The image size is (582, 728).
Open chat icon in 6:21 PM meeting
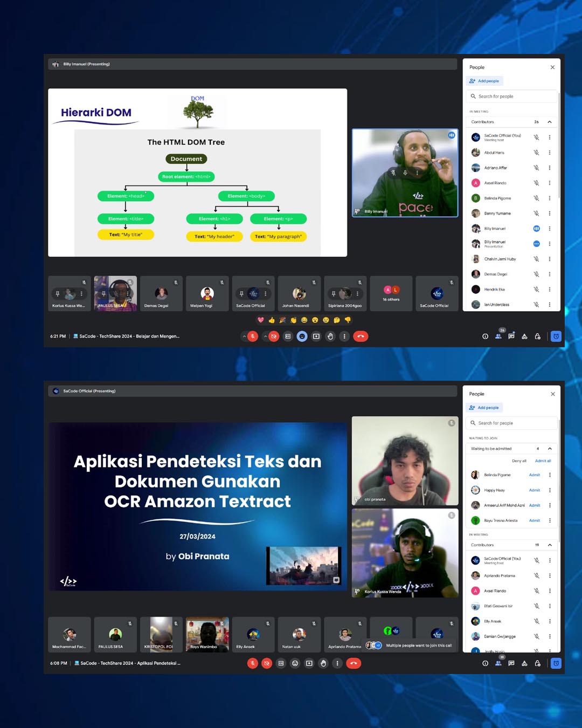511,336
